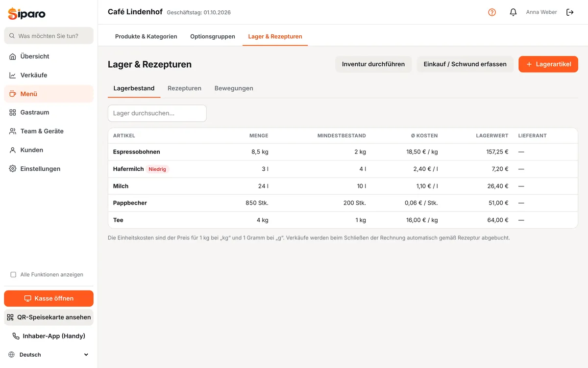Click the Team & Geräte people icon
Viewport: 588px width, 368px height.
point(13,131)
